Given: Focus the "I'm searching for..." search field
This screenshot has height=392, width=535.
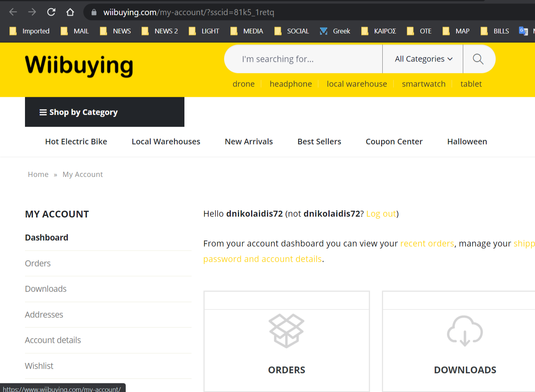Looking at the screenshot, I should 303,59.
